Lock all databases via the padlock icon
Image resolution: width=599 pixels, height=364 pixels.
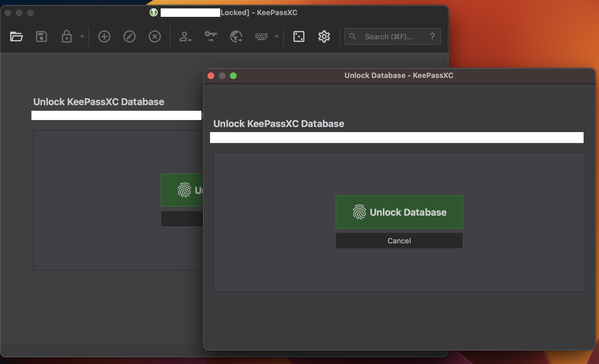click(66, 36)
